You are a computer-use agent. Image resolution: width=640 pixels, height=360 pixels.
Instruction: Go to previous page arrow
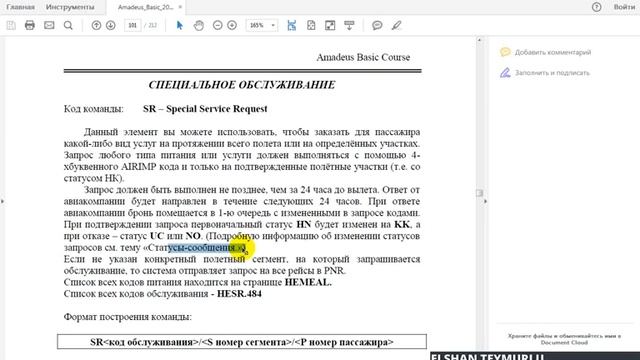[x=96, y=25]
